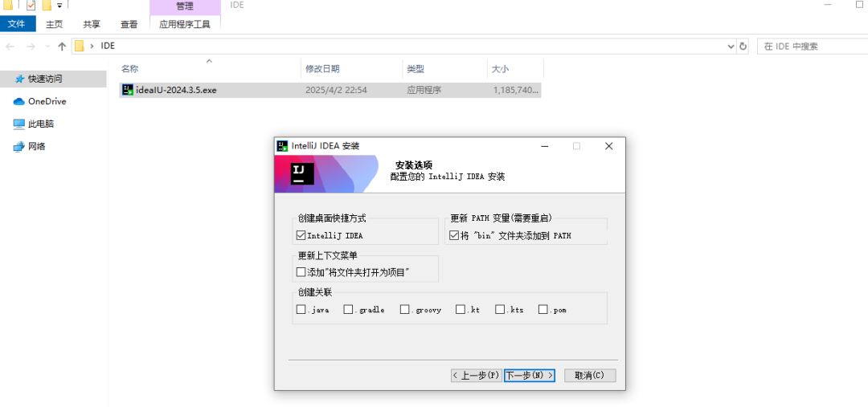This screenshot has width=868, height=407.
Task: Go up one folder level in Explorer
Action: tap(62, 47)
